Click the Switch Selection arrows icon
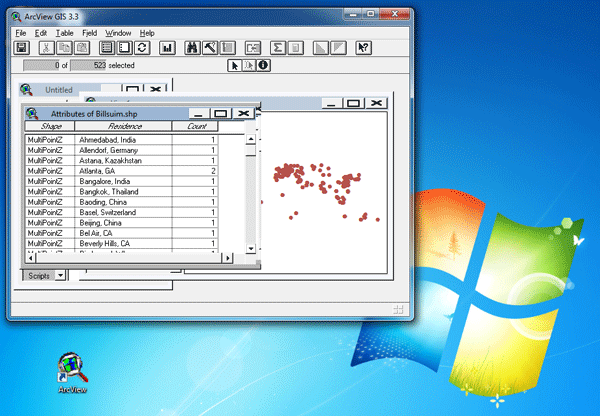The image size is (600, 416). click(142, 48)
